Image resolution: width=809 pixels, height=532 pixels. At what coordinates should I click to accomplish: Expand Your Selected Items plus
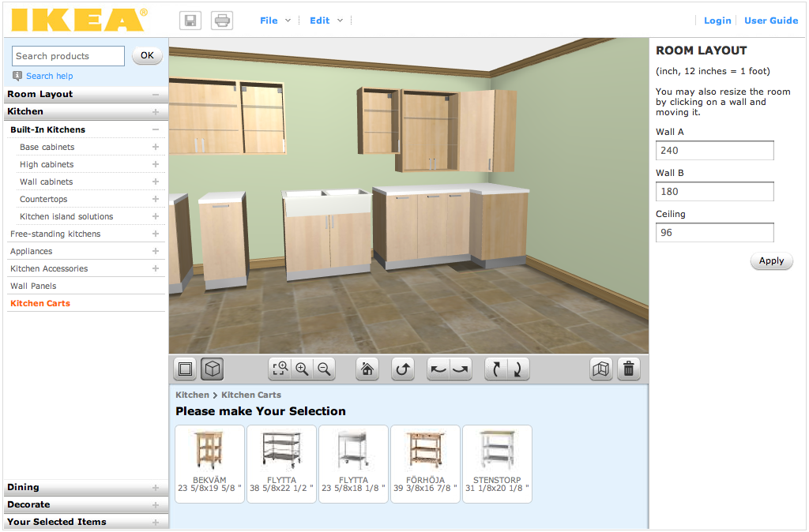tap(156, 523)
